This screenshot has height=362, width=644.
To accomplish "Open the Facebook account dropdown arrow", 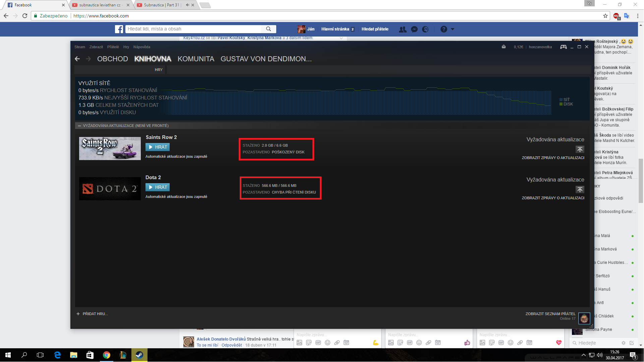I will click(453, 29).
